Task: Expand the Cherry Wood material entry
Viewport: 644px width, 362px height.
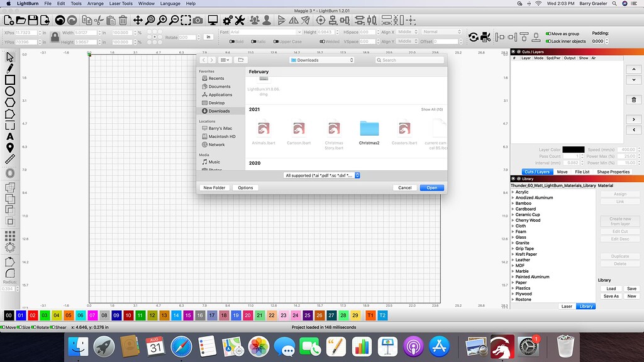Action: pos(513,220)
